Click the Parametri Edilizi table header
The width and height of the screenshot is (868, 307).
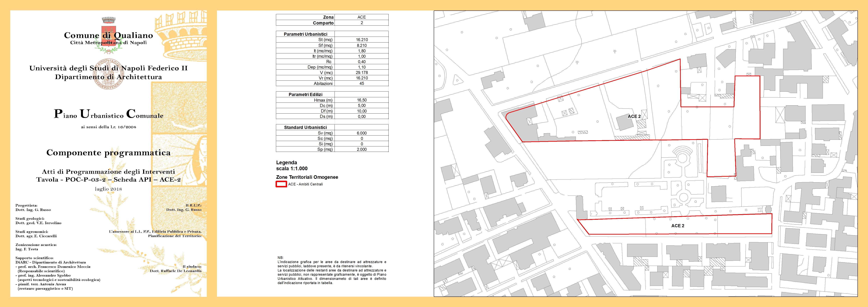tap(305, 94)
